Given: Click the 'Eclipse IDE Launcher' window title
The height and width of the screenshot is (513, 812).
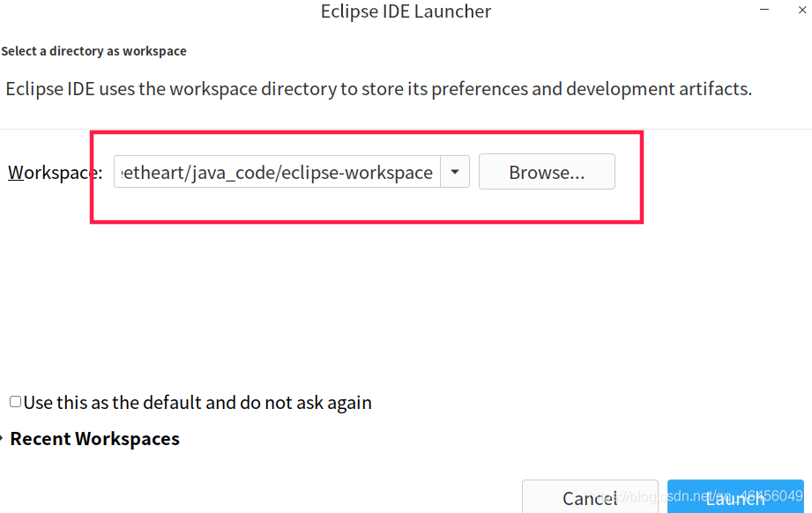Looking at the screenshot, I should (x=406, y=11).
